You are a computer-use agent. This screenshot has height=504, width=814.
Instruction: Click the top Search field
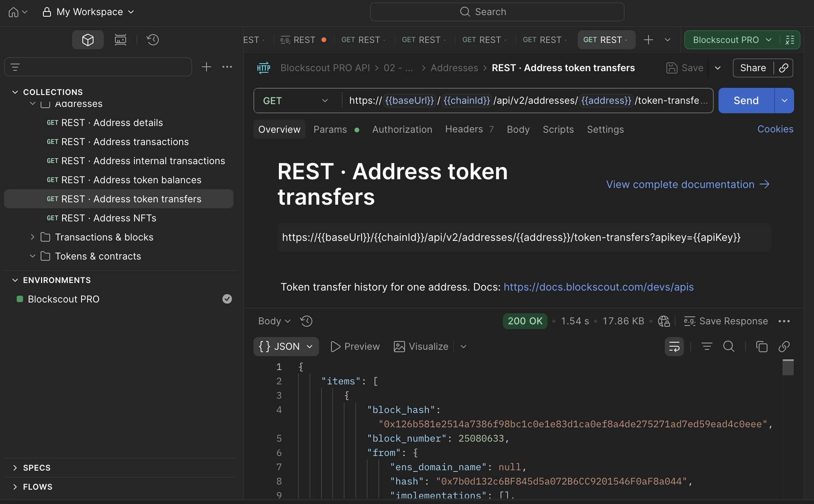tap(497, 12)
